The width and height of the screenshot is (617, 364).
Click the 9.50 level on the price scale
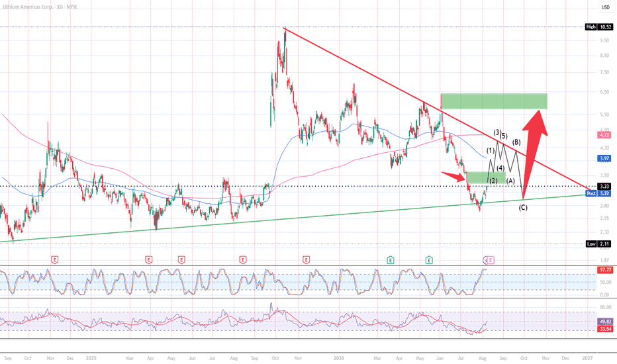[x=604, y=40]
